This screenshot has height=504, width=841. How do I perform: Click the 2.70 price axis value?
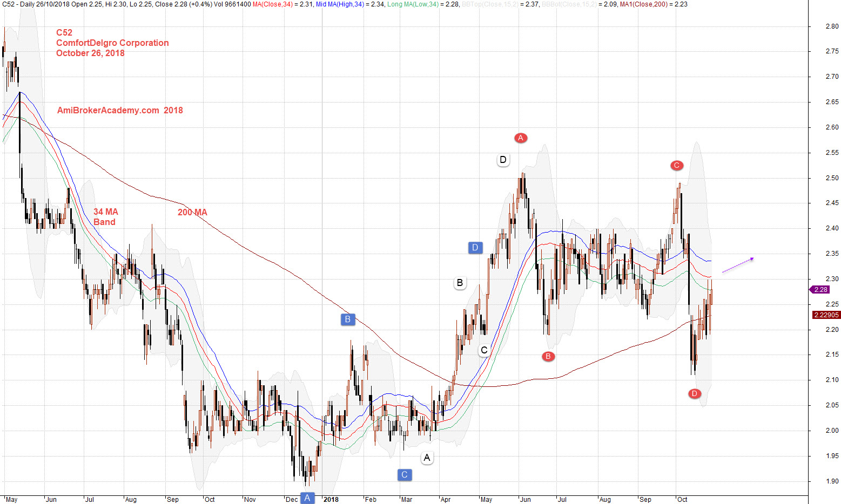(832, 77)
